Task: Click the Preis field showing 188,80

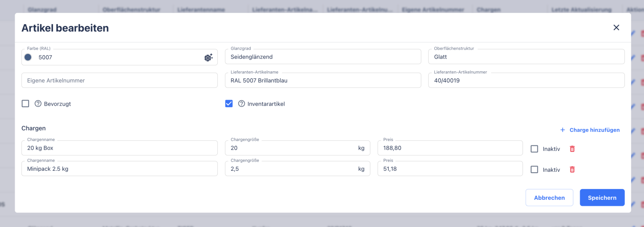Action: coord(450,148)
